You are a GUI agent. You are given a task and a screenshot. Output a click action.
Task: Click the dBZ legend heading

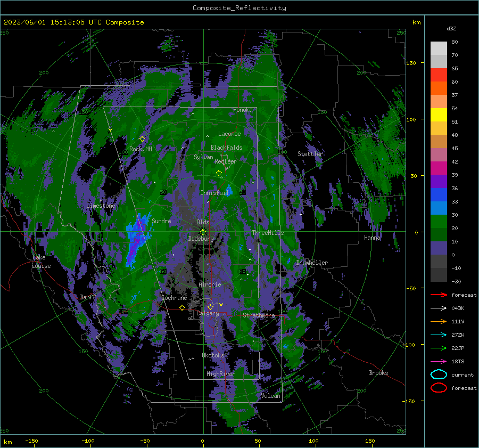pyautogui.click(x=451, y=29)
